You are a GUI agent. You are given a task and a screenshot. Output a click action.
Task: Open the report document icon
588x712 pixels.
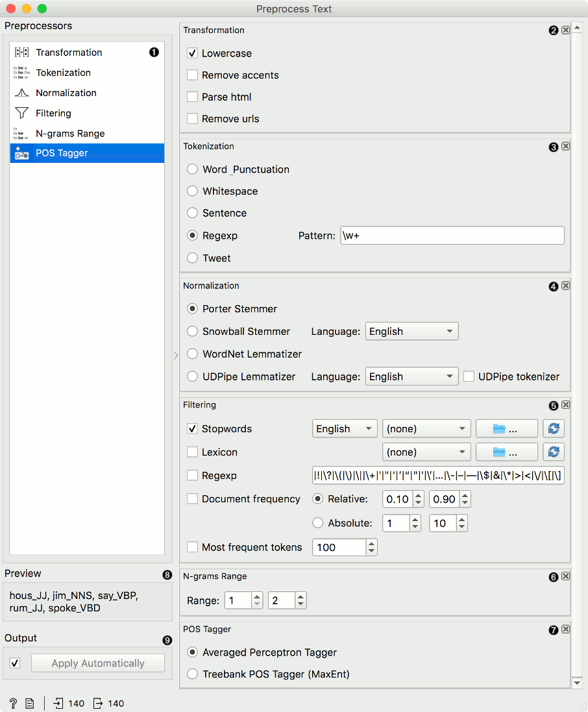29,704
